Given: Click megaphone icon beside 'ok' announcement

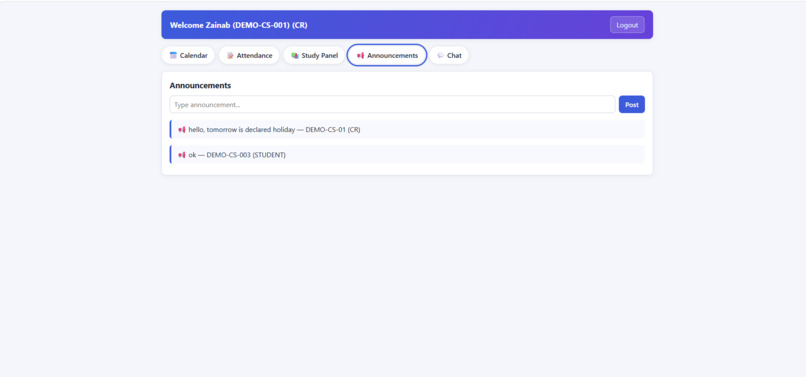Looking at the screenshot, I should (181, 155).
